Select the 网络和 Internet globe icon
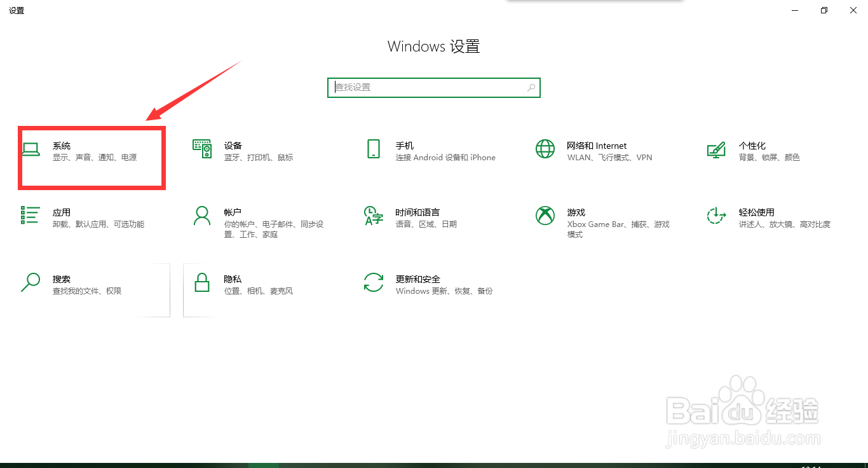 (545, 149)
